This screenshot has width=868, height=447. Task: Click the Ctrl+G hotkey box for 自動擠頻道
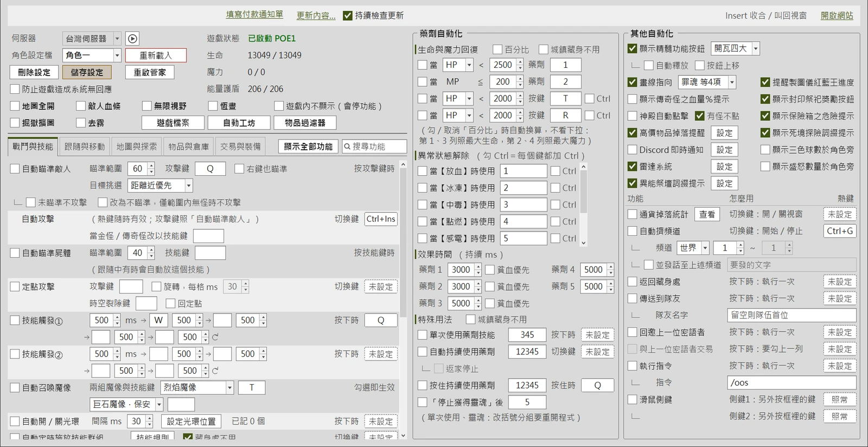[840, 231]
